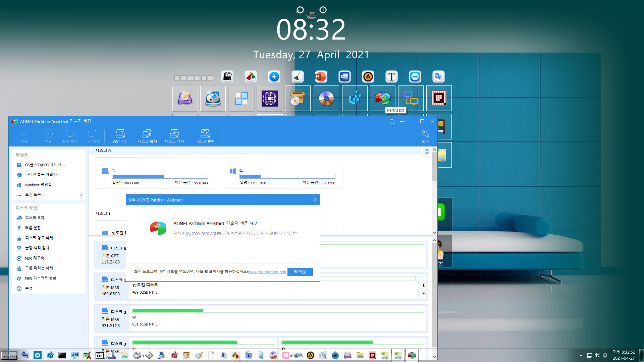Screen dimensions: 644x362
Task: Click the power icon above the clock
Action: [x=323, y=10]
